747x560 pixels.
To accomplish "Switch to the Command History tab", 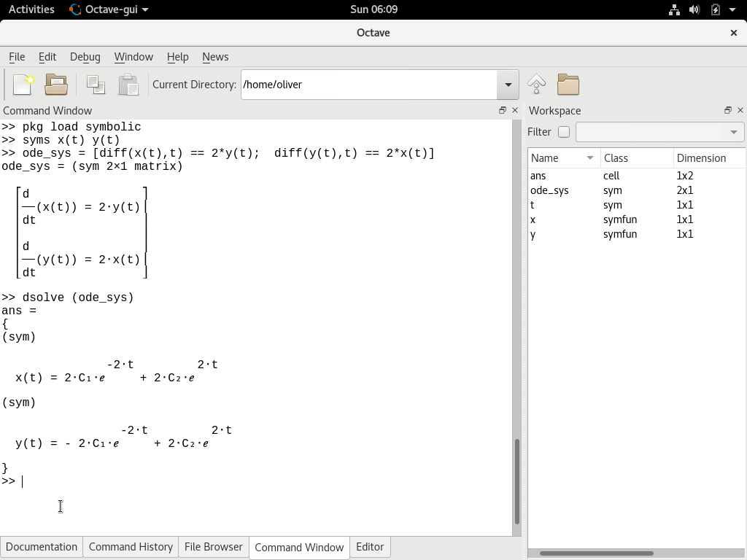I will coord(131,547).
